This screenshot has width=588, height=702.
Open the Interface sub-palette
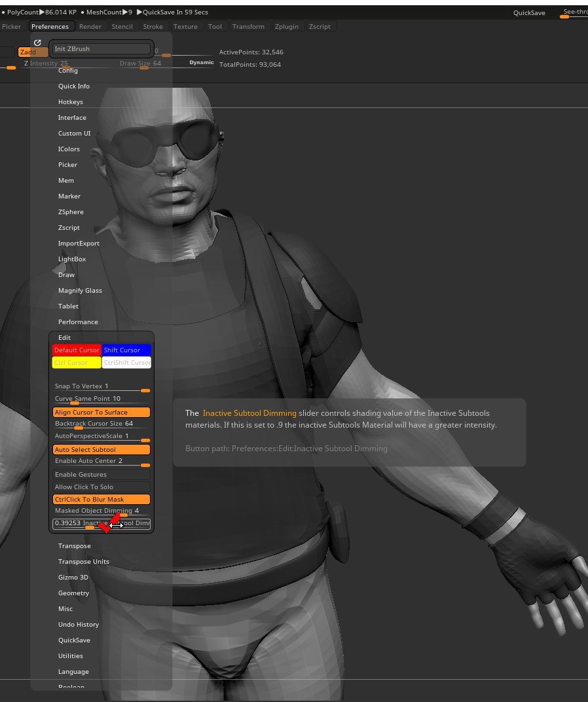click(72, 118)
